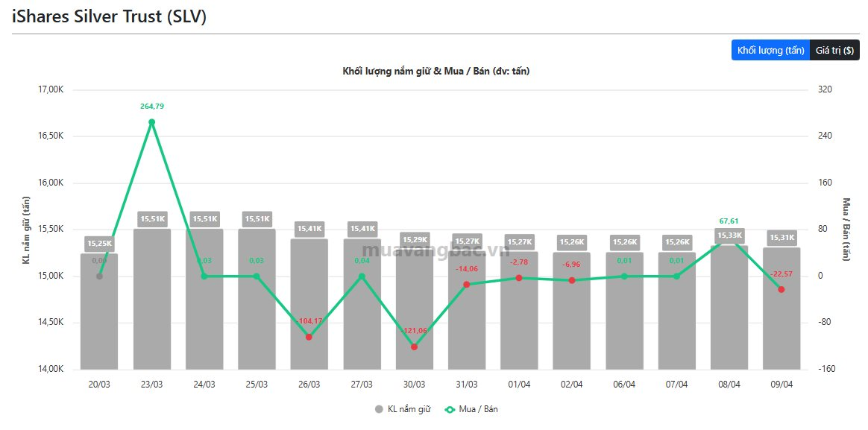Click the 264,79 peak point on 23/03
The image size is (868, 430).
point(152,122)
